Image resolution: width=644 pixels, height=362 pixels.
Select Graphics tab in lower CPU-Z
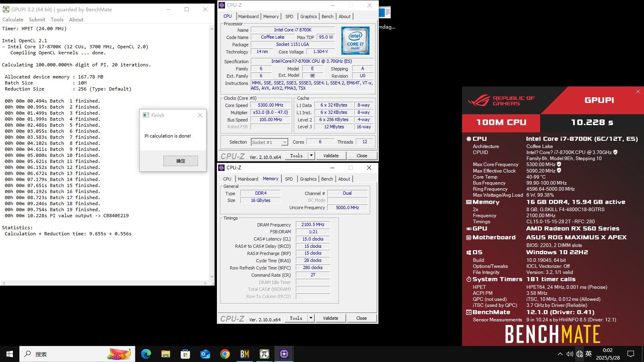[308, 179]
